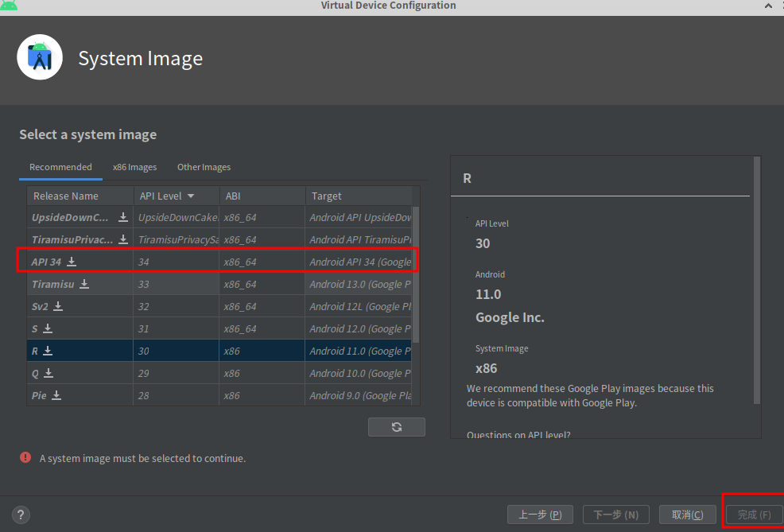Select the Sv2 release name
784x532 pixels.
[40, 306]
